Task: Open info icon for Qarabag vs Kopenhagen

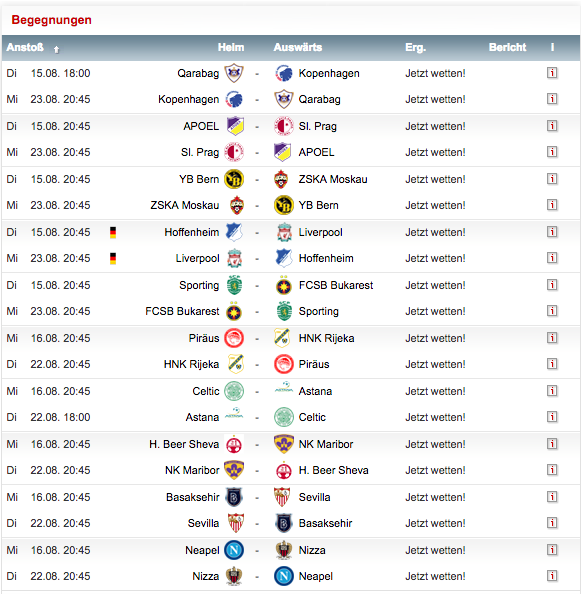Action: tap(552, 73)
